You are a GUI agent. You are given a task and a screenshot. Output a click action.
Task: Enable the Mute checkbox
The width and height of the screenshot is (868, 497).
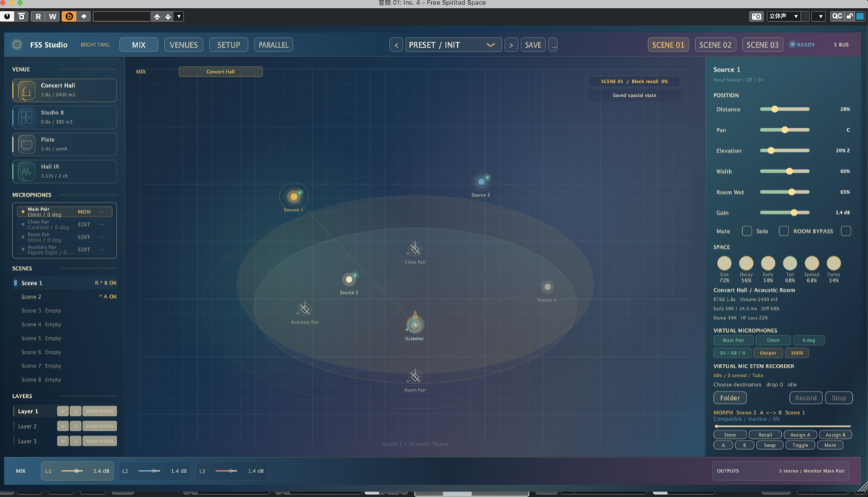click(746, 231)
